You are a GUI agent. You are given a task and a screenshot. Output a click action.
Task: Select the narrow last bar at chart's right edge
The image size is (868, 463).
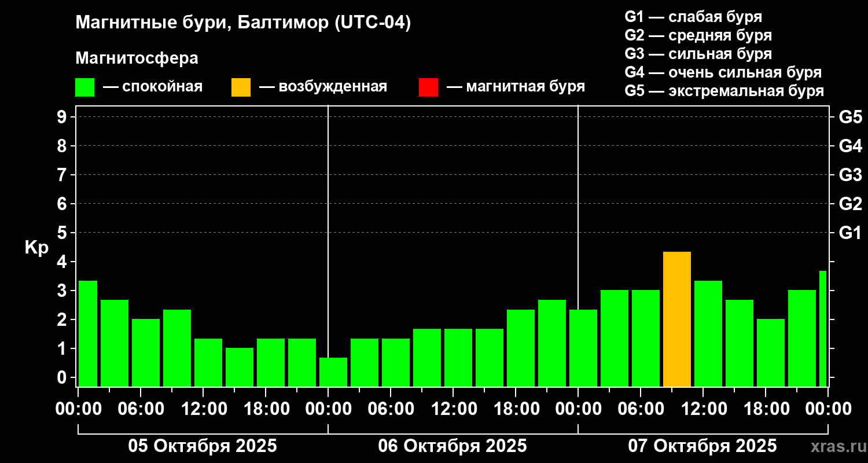point(823,329)
